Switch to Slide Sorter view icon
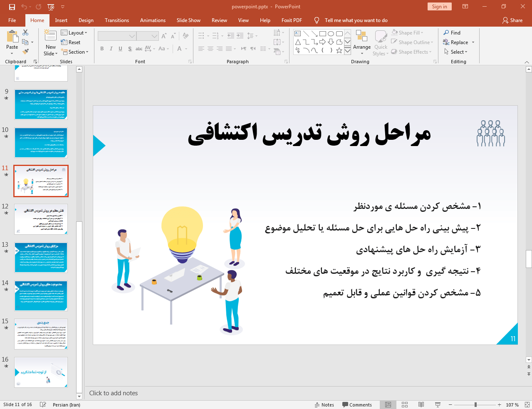 pos(405,404)
